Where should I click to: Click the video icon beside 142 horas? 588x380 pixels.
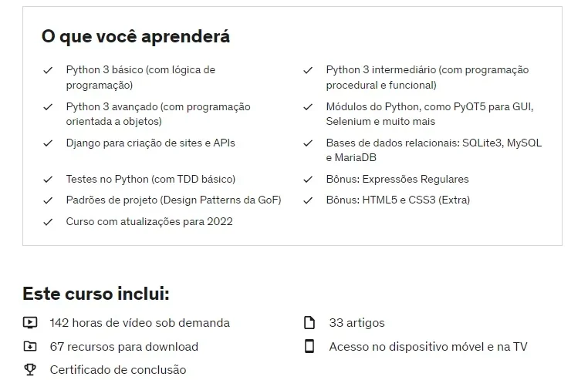pos(30,323)
